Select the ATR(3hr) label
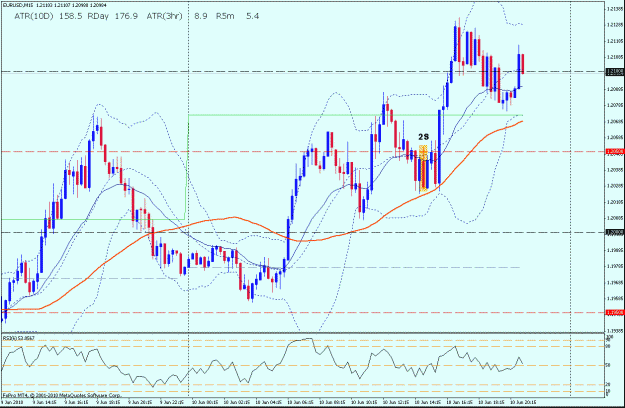The height and width of the screenshot is (408, 625). [x=164, y=16]
